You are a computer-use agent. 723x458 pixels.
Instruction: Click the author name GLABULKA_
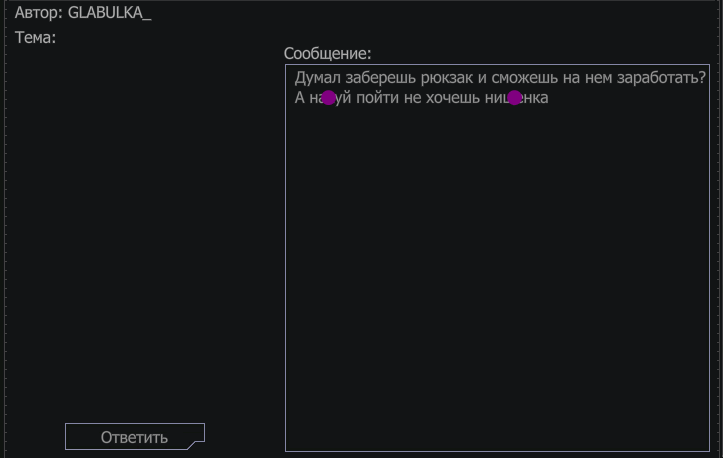[109, 14]
